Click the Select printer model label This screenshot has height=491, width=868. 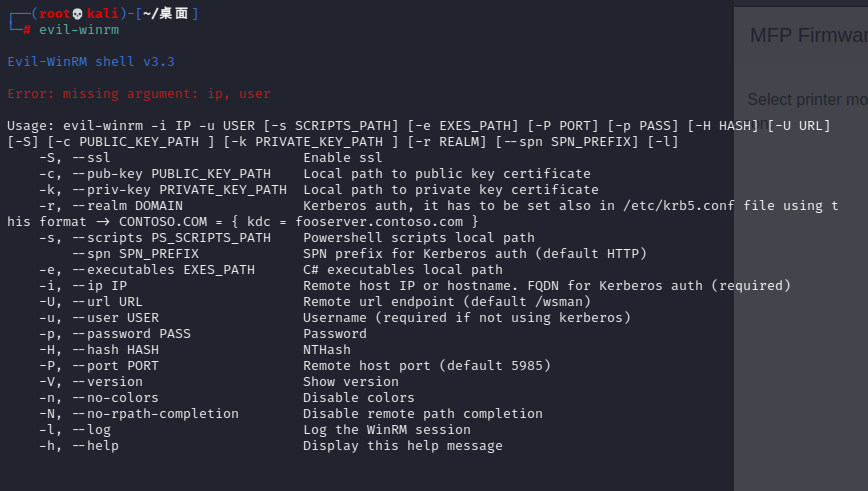[807, 100]
